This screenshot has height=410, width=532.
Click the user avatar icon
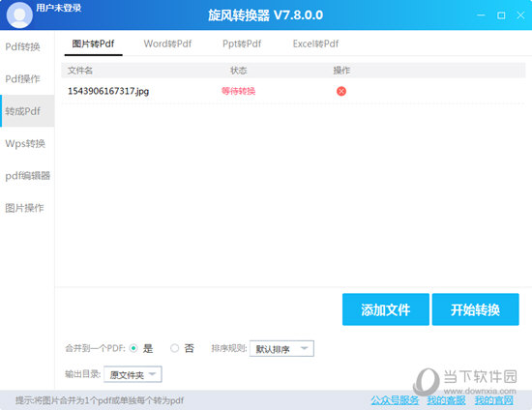click(19, 15)
